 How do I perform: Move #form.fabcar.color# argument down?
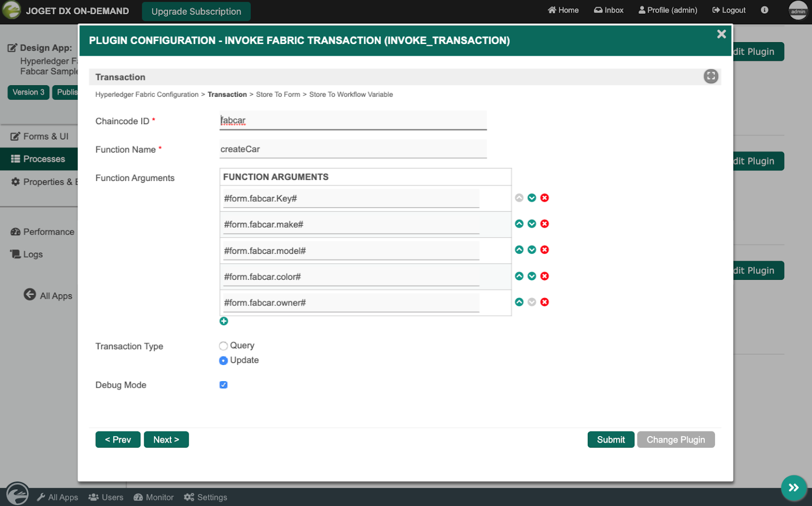coord(532,276)
